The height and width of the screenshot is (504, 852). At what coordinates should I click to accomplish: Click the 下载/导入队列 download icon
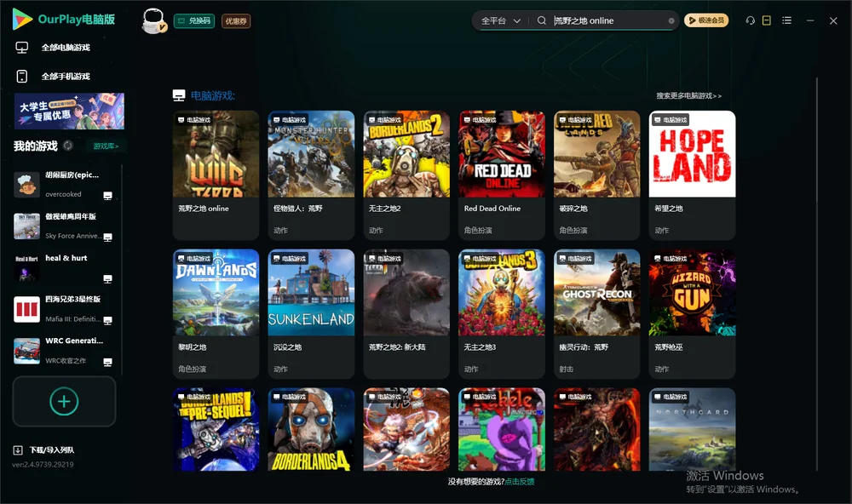click(x=18, y=450)
